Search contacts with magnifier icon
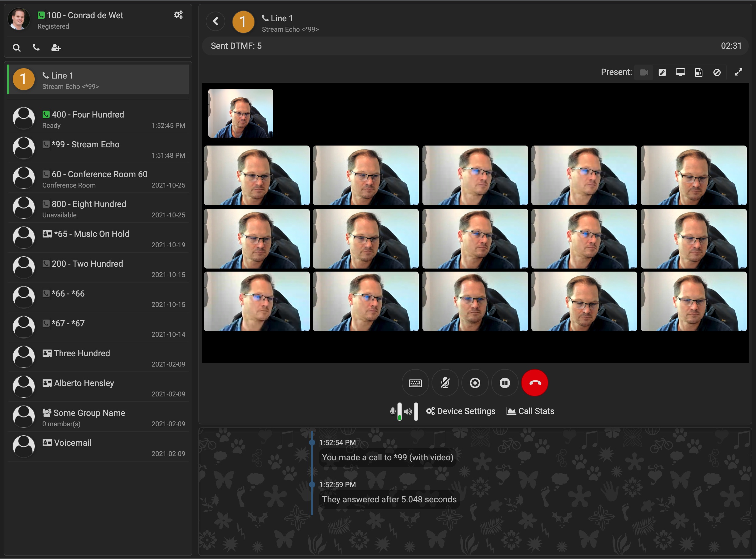Image resolution: width=756 pixels, height=559 pixels. [x=16, y=48]
